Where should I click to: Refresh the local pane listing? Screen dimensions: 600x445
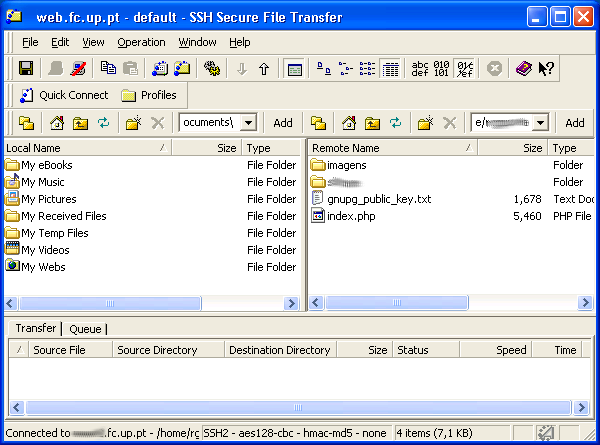coord(103,123)
